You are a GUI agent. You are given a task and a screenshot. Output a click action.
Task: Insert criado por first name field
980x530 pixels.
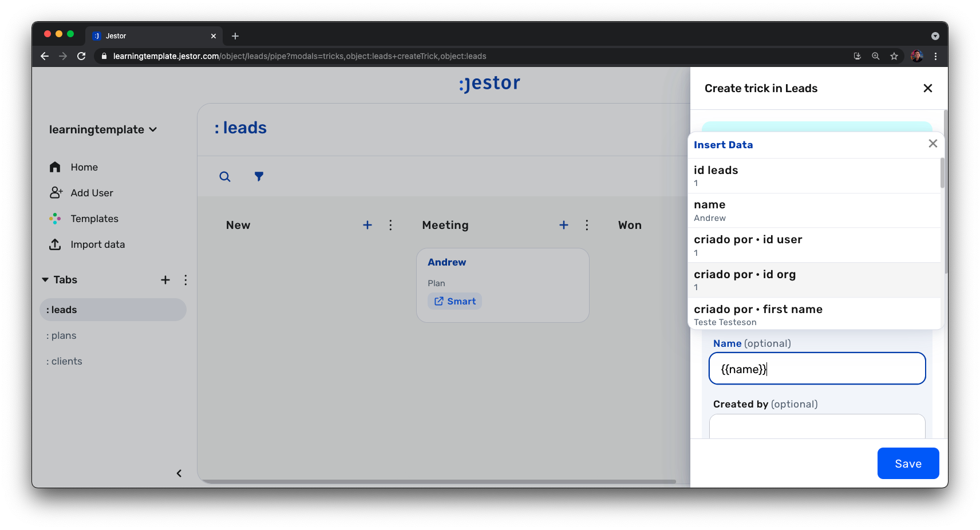tap(814, 314)
